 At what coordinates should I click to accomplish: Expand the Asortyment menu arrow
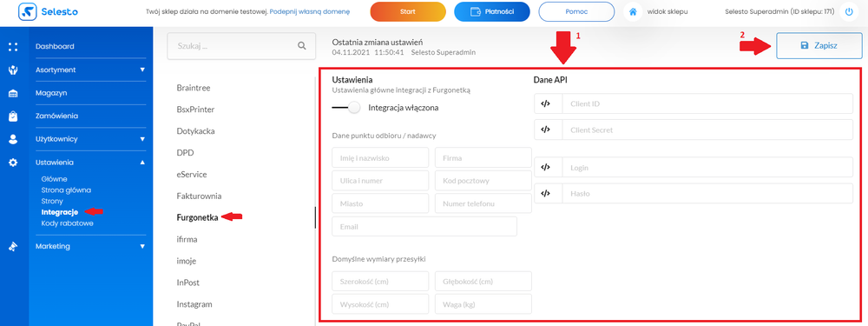(142, 70)
